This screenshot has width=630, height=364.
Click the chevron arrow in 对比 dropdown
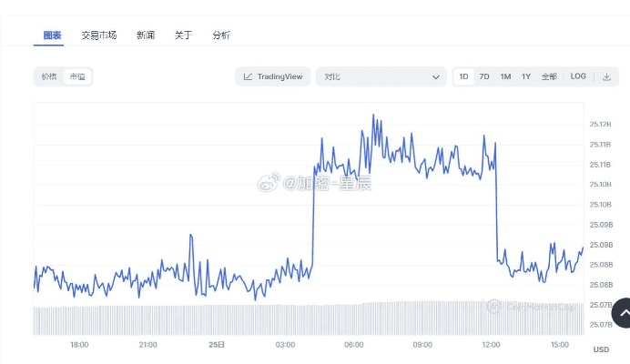(435, 77)
